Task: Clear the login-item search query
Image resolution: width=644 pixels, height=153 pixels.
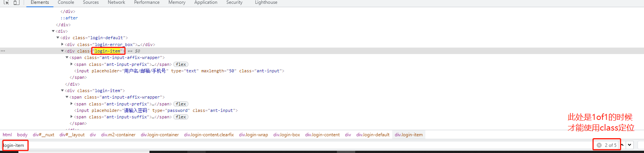Action: click(599, 145)
